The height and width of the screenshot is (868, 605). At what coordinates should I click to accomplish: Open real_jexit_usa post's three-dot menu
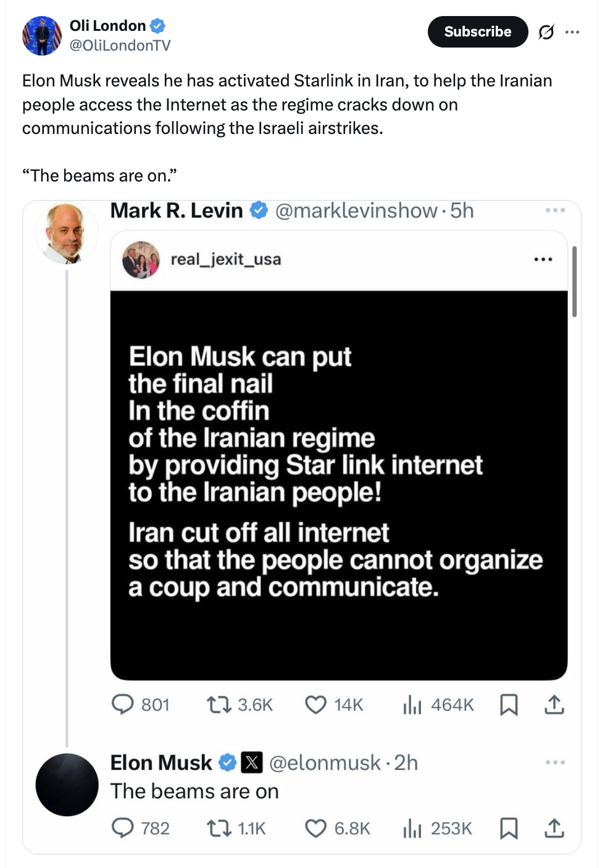(543, 259)
